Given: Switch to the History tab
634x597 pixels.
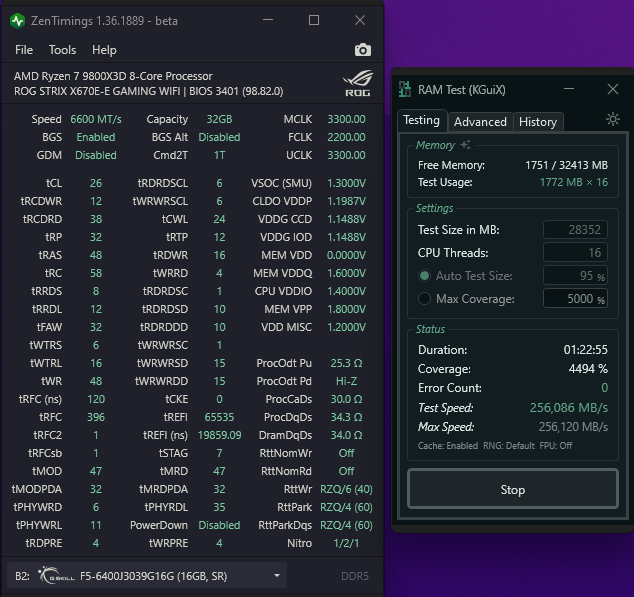Looking at the screenshot, I should coord(538,122).
